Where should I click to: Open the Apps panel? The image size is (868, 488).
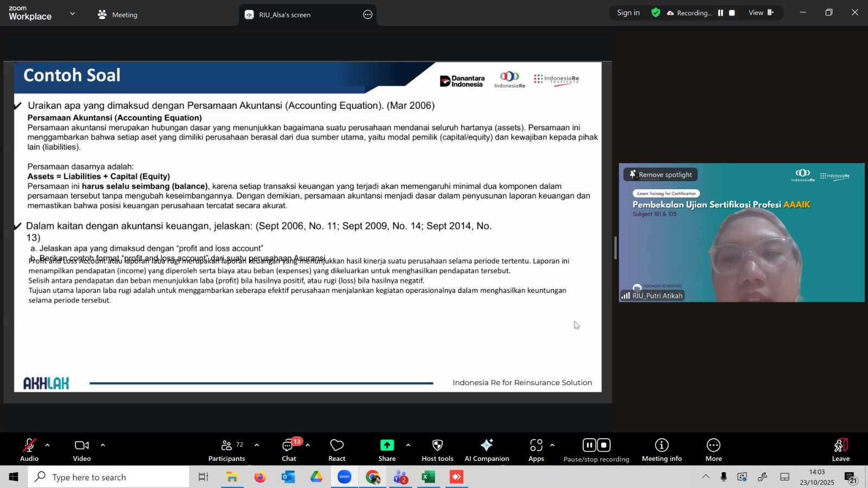tap(536, 450)
